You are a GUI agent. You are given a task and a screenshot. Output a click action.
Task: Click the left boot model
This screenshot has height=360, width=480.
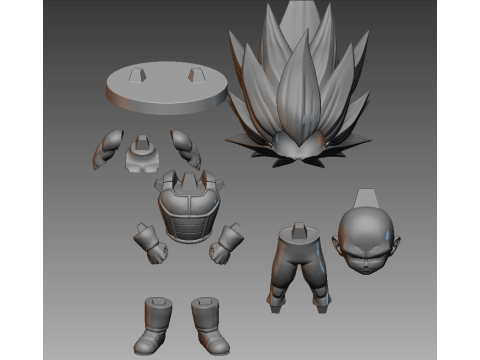[x=154, y=326]
